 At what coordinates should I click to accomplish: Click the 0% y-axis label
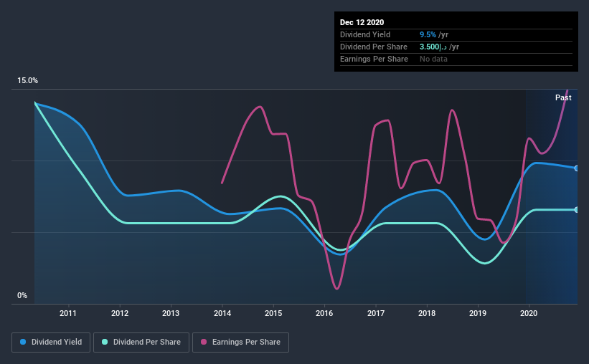(22, 296)
